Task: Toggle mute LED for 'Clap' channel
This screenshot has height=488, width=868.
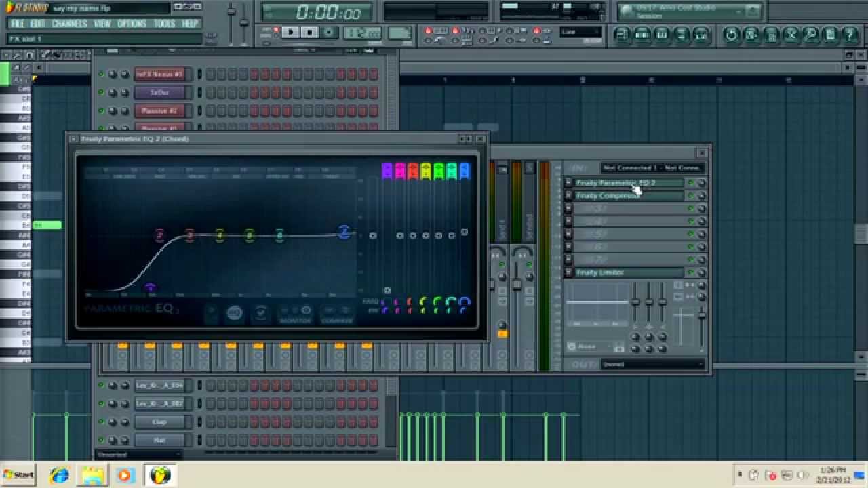Action: tap(101, 422)
